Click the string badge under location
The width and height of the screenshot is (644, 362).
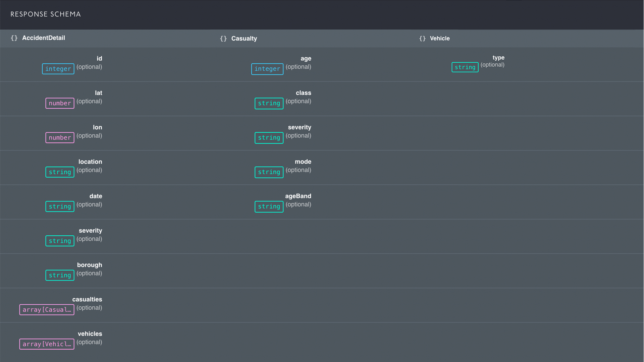tap(60, 172)
